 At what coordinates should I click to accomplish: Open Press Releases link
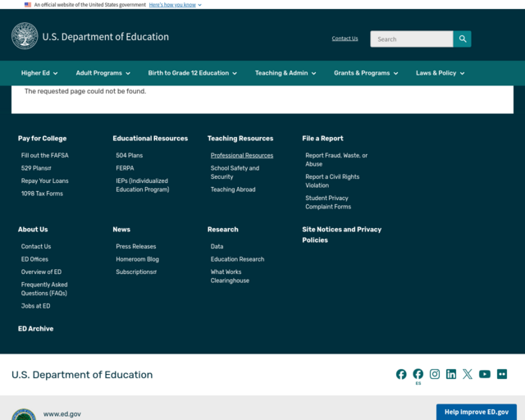click(136, 247)
